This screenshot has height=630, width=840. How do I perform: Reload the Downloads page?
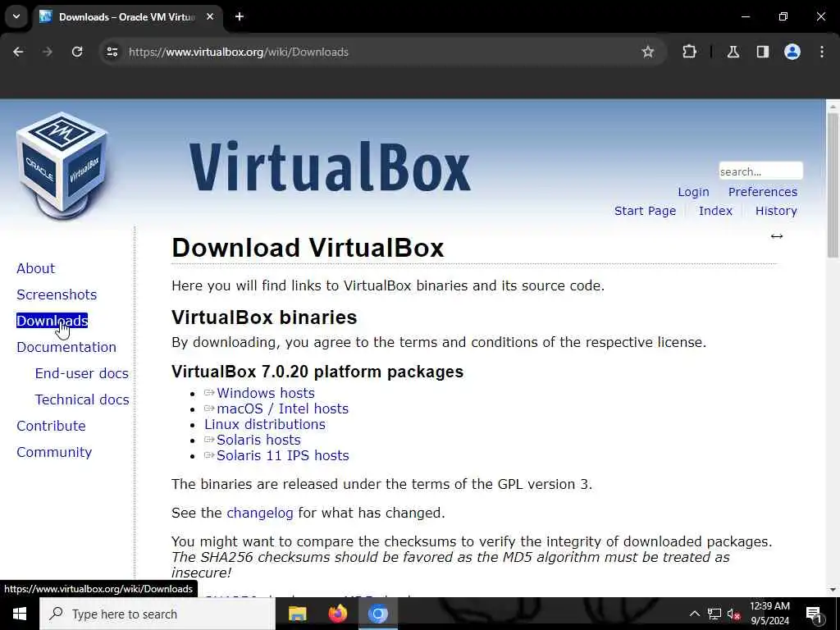point(77,52)
